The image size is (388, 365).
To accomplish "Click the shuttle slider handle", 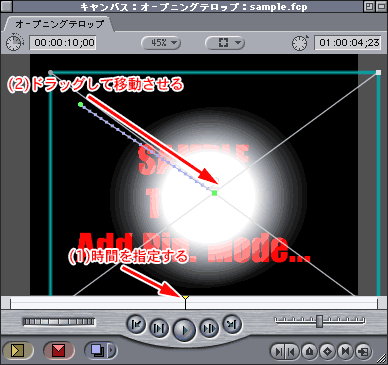I will click(319, 321).
